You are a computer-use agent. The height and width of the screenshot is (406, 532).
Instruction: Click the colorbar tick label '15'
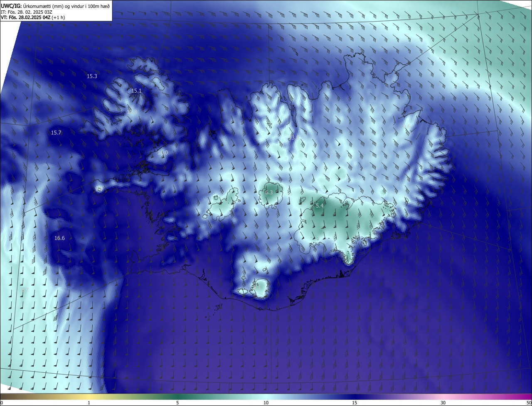355,403
